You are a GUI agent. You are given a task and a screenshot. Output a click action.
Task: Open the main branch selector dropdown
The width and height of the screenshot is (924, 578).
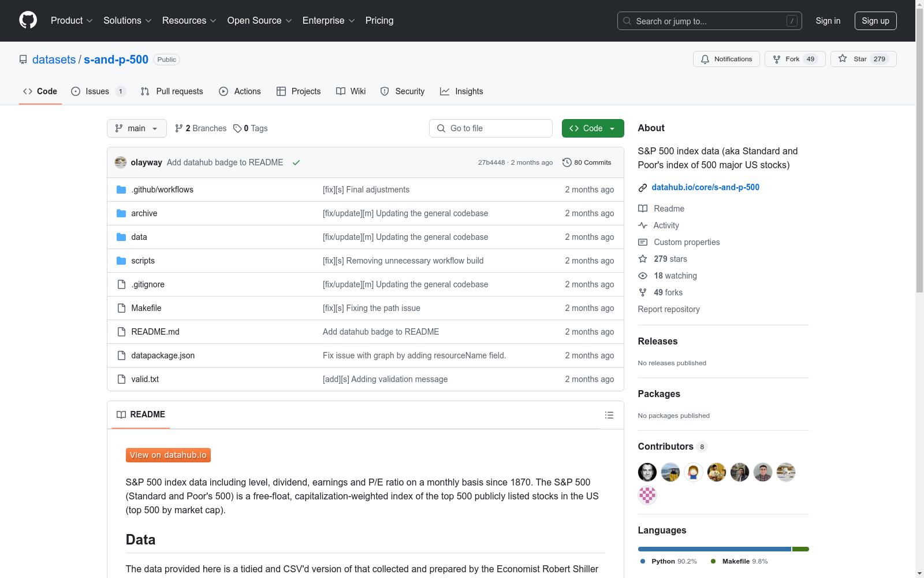point(137,128)
